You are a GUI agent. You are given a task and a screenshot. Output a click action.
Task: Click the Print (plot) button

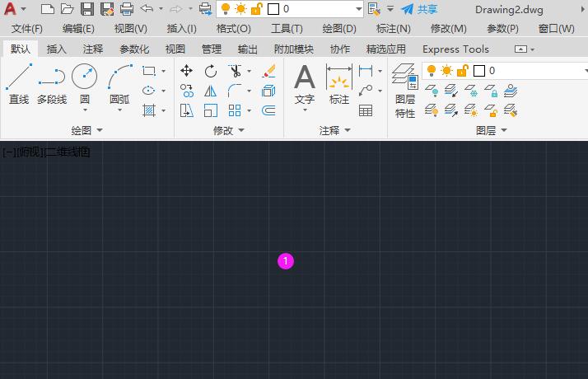click(x=127, y=8)
